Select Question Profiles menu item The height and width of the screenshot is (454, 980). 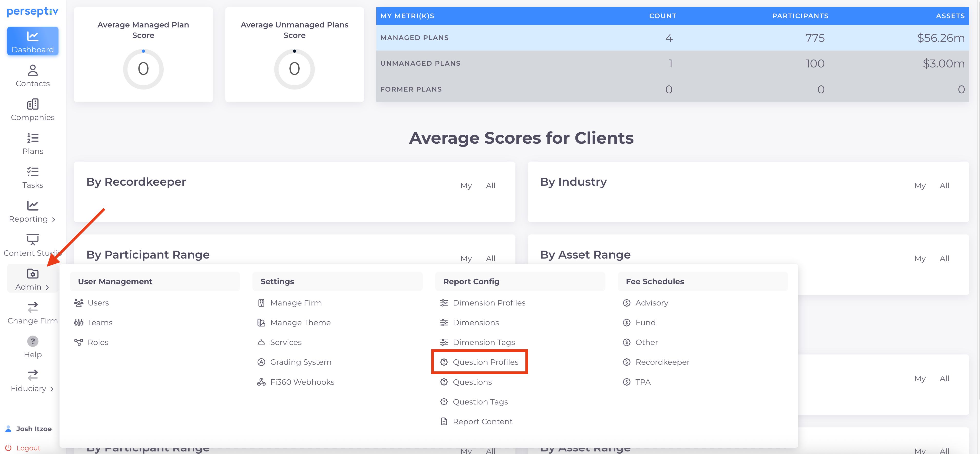pos(485,362)
